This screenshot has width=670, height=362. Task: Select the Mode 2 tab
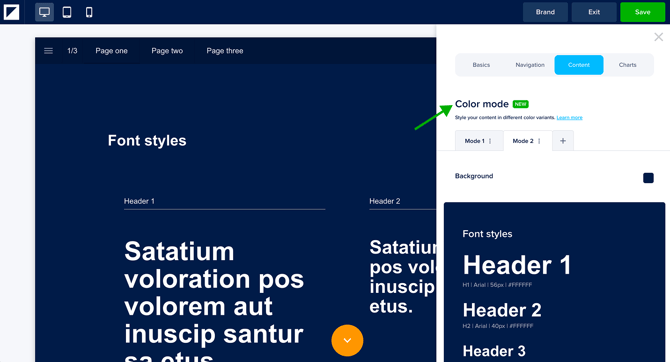click(x=528, y=141)
